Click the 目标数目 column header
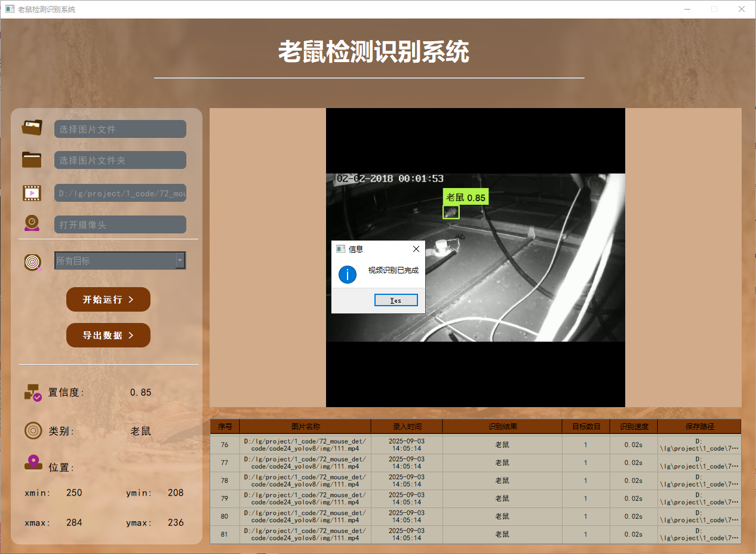Image resolution: width=756 pixels, height=554 pixels. tap(586, 426)
